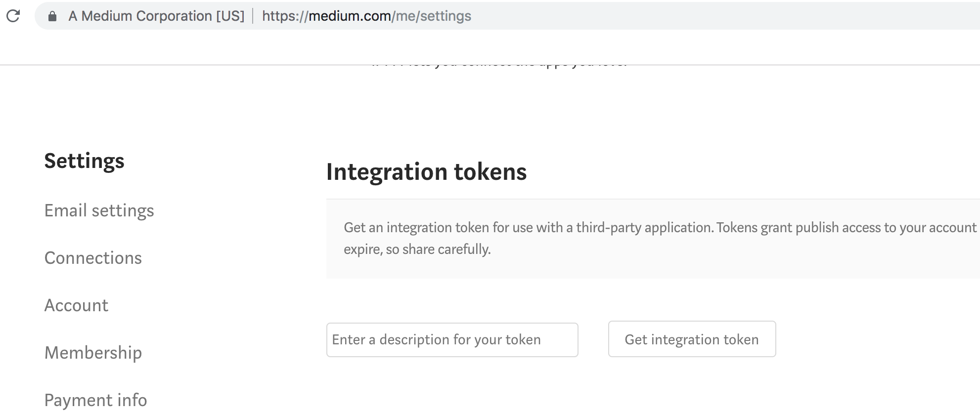
Task: Click the Integration tokens heading
Action: [426, 172]
